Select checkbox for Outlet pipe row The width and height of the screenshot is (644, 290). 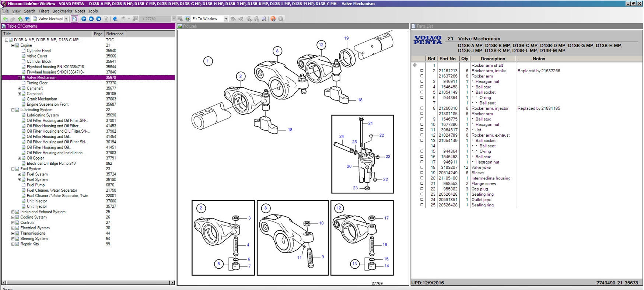pyautogui.click(x=422, y=200)
